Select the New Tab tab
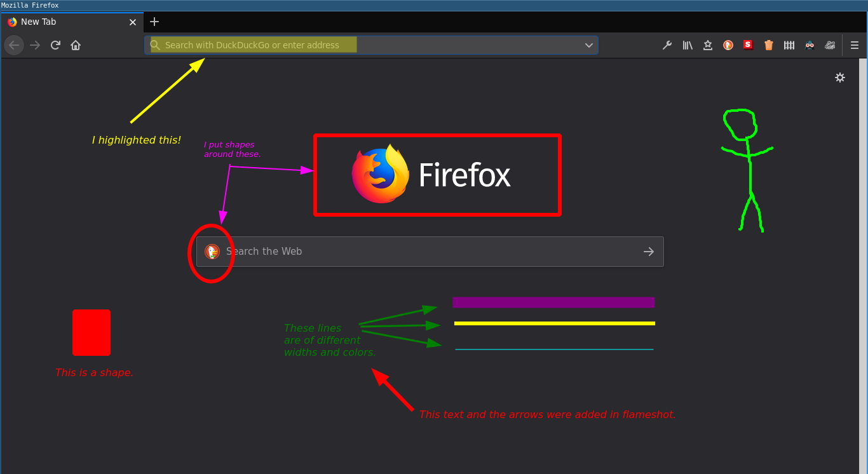Image resolution: width=868 pixels, height=474 pixels. pyautogui.click(x=72, y=22)
